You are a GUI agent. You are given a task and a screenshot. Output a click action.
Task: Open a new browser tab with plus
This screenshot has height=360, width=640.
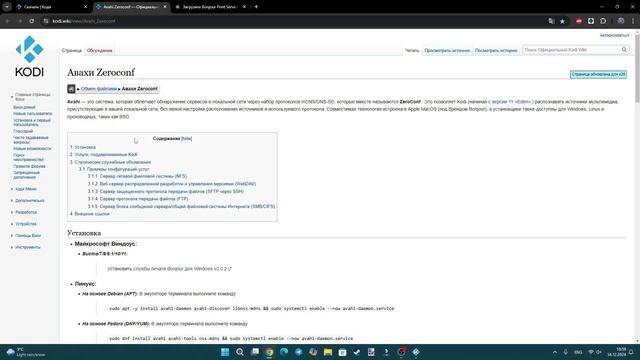[x=256, y=7]
